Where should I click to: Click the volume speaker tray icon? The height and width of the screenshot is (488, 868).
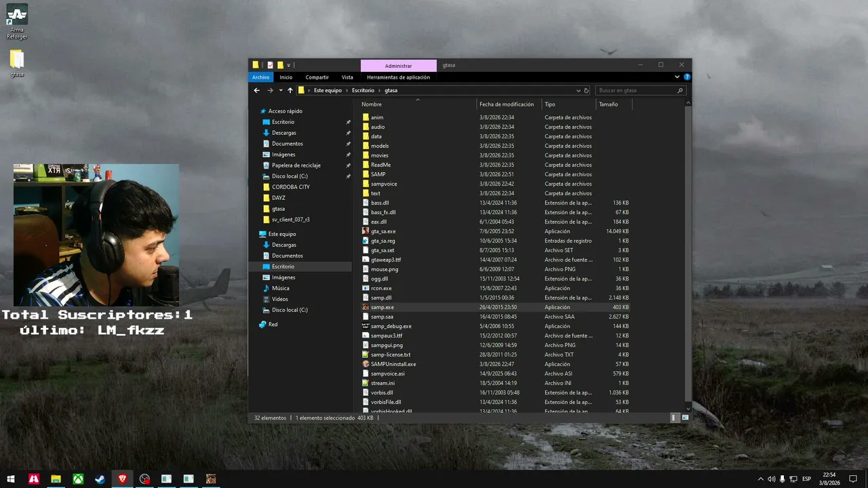pyautogui.click(x=771, y=479)
